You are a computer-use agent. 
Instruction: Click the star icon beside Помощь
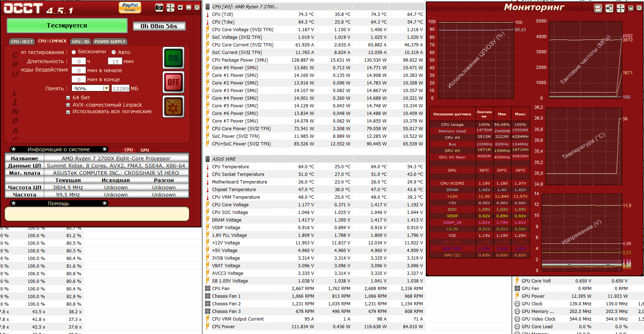tap(13, 203)
